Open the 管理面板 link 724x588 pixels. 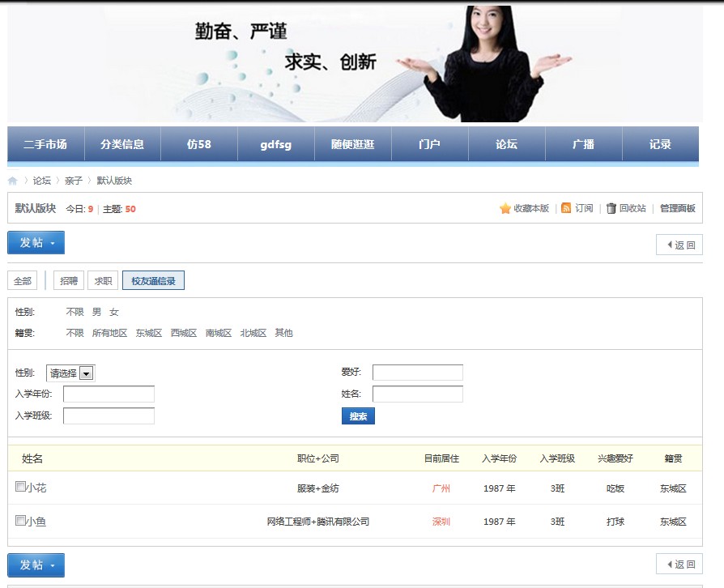pyautogui.click(x=677, y=208)
